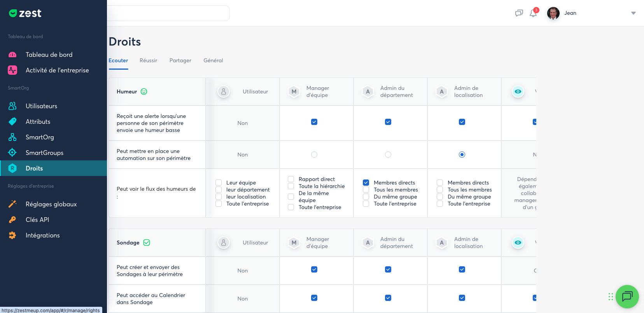Check 'Leur équipe' under Utilisateur column
This screenshot has height=313, width=644.
219,183
